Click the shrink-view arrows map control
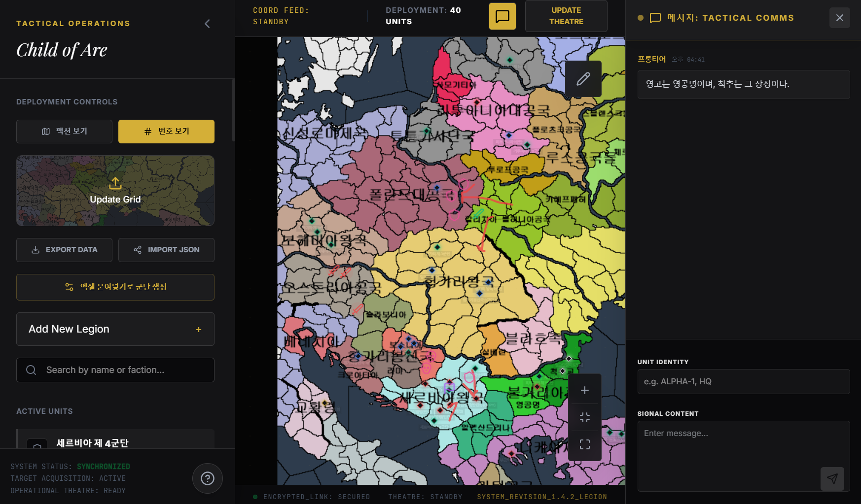861x504 pixels. pyautogui.click(x=584, y=417)
